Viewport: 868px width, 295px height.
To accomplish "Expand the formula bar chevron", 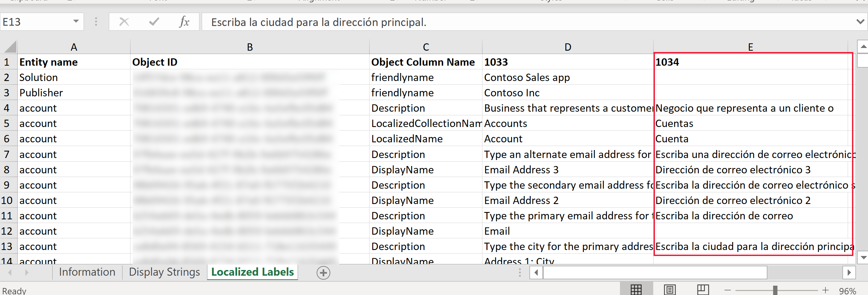I will point(860,22).
